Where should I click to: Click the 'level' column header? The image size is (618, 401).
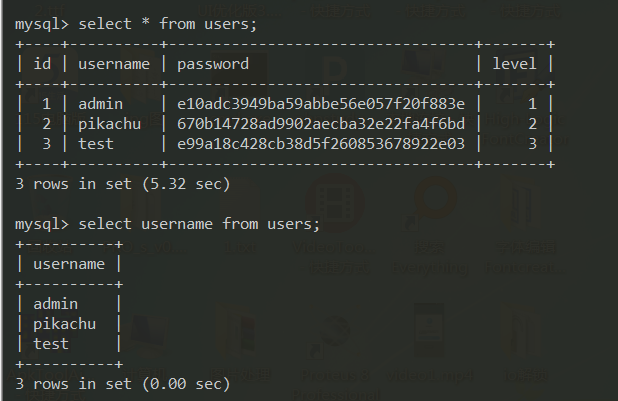[516, 64]
